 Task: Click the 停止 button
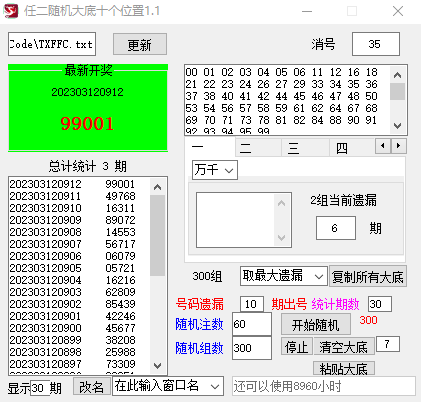click(x=296, y=347)
